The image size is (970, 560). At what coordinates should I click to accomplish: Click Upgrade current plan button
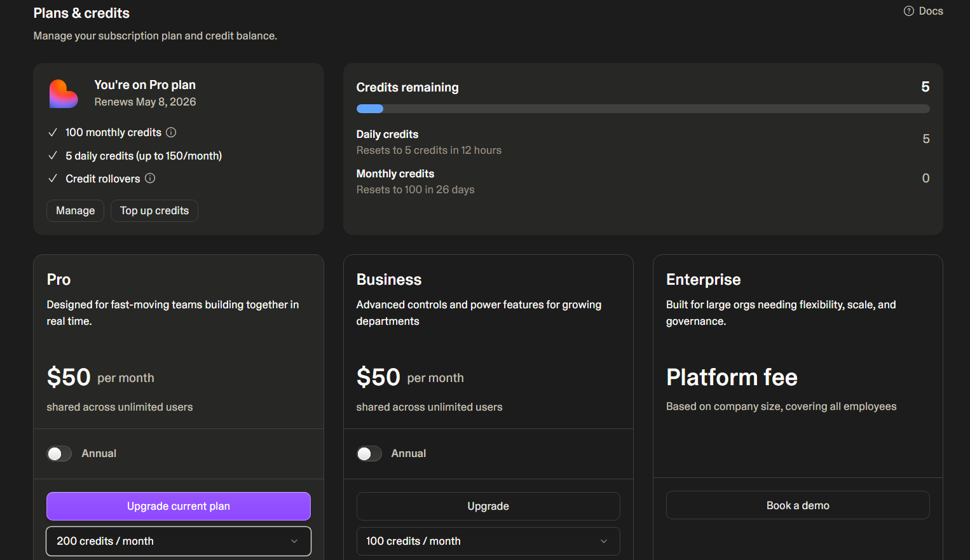click(x=178, y=506)
